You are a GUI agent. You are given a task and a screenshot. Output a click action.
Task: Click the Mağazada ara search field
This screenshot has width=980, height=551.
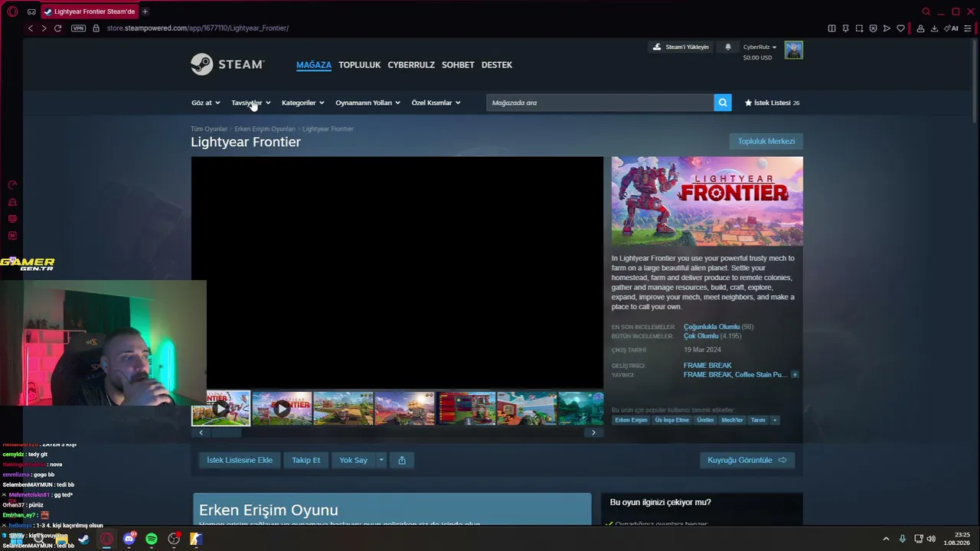[600, 103]
